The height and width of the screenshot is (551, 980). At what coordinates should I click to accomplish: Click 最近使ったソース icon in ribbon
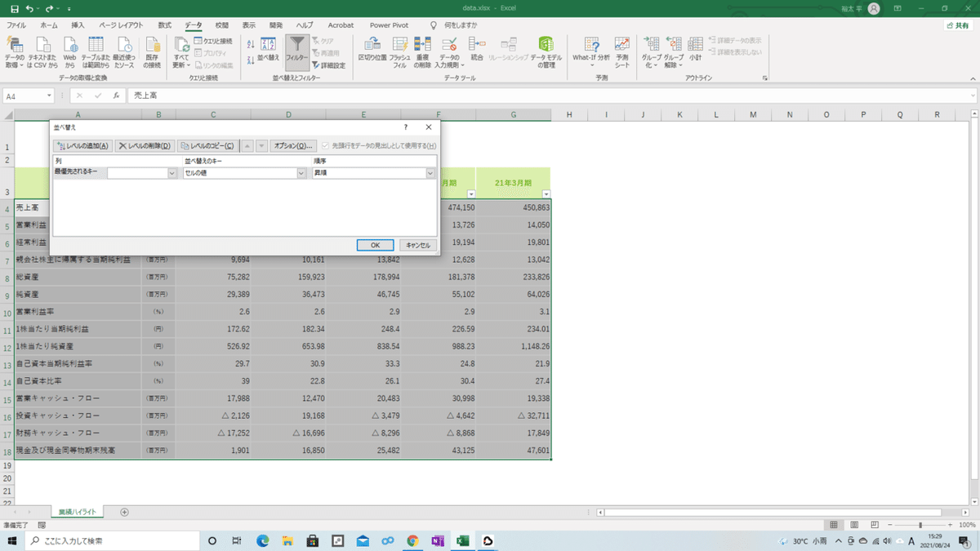(123, 52)
